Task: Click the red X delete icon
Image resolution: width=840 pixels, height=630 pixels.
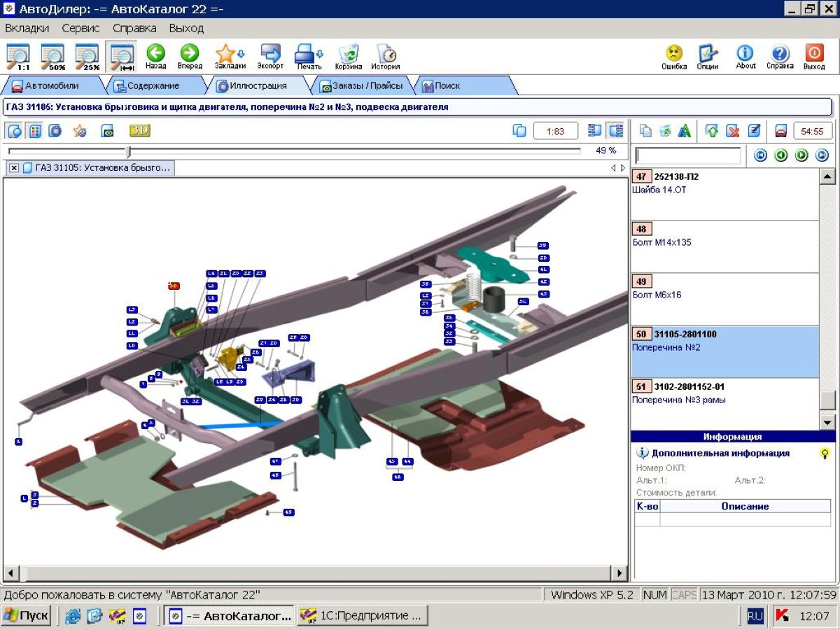Action: 733,131
